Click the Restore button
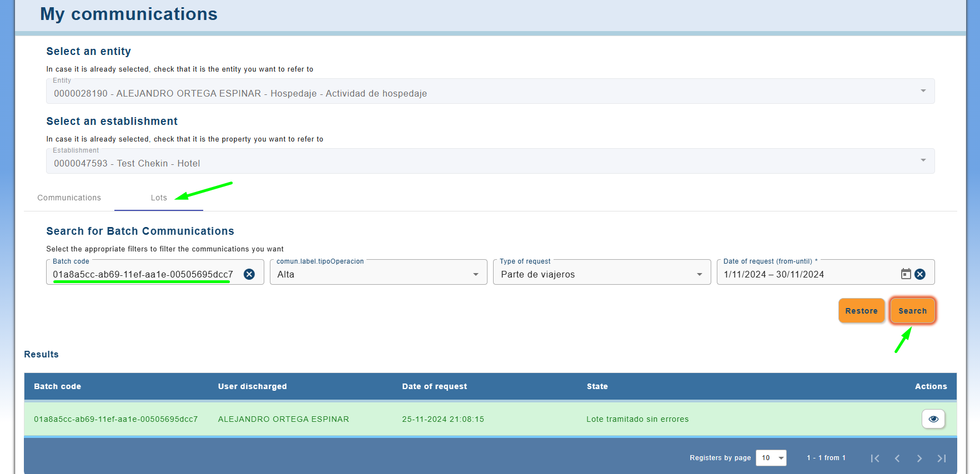980x474 pixels. (861, 311)
